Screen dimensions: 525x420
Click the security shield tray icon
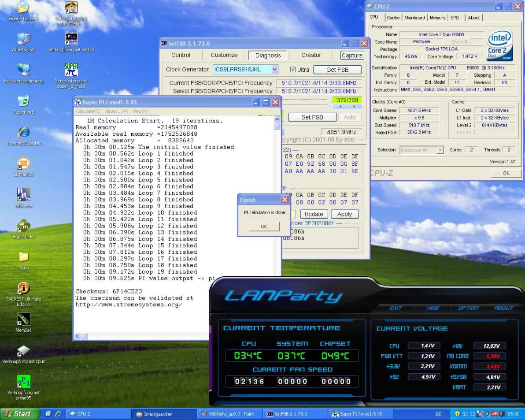click(x=457, y=414)
